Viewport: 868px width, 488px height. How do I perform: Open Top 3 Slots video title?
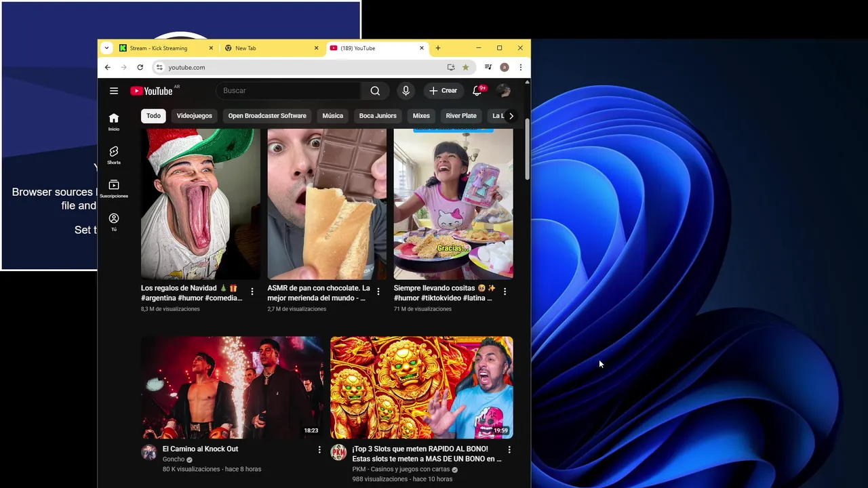tap(427, 454)
